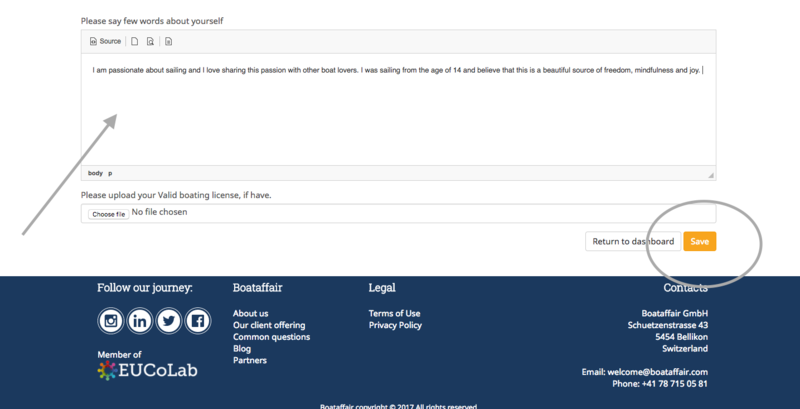Click the Choose file button
The width and height of the screenshot is (800, 409).
click(x=109, y=214)
